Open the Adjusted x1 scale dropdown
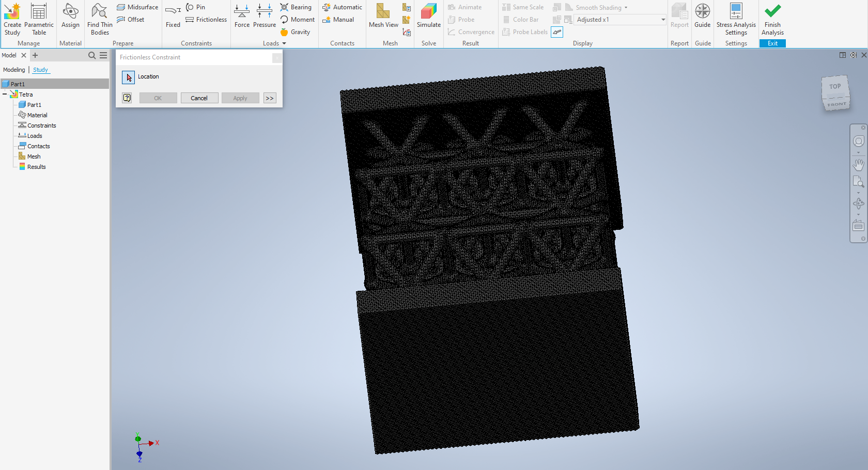Image resolution: width=868 pixels, height=470 pixels. click(663, 19)
